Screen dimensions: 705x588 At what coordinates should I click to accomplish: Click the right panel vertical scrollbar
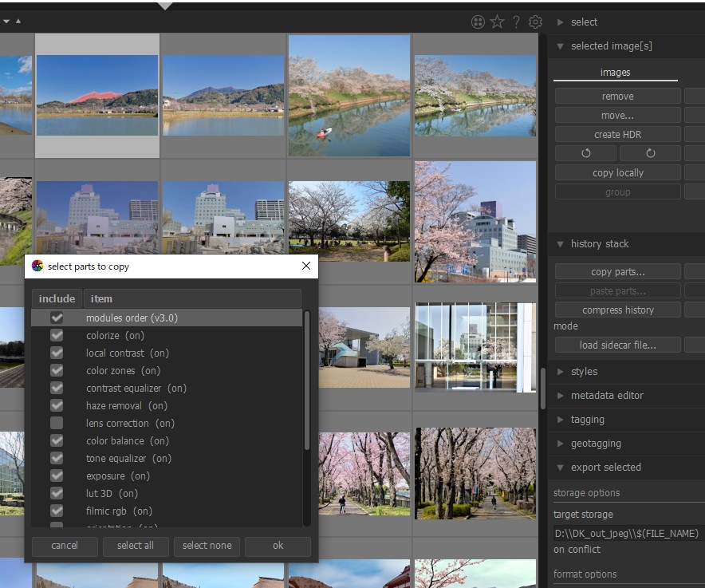pos(542,389)
